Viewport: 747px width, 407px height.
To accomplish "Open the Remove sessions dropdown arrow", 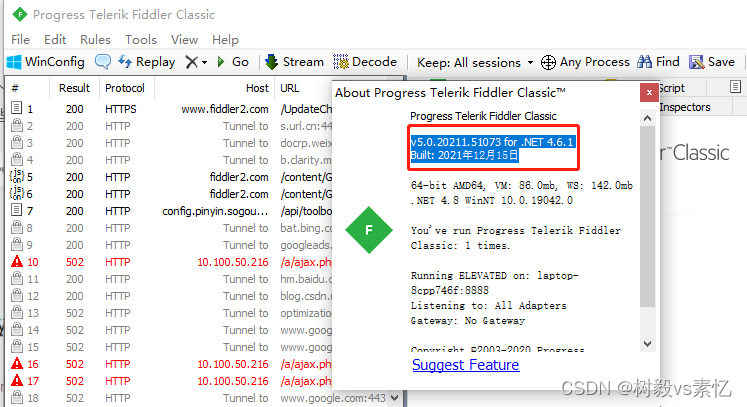I will coord(204,62).
